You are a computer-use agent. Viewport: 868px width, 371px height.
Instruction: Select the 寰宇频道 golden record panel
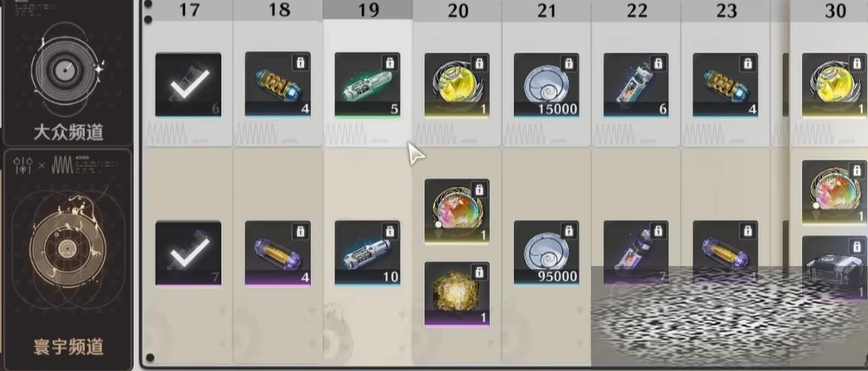pos(68,259)
